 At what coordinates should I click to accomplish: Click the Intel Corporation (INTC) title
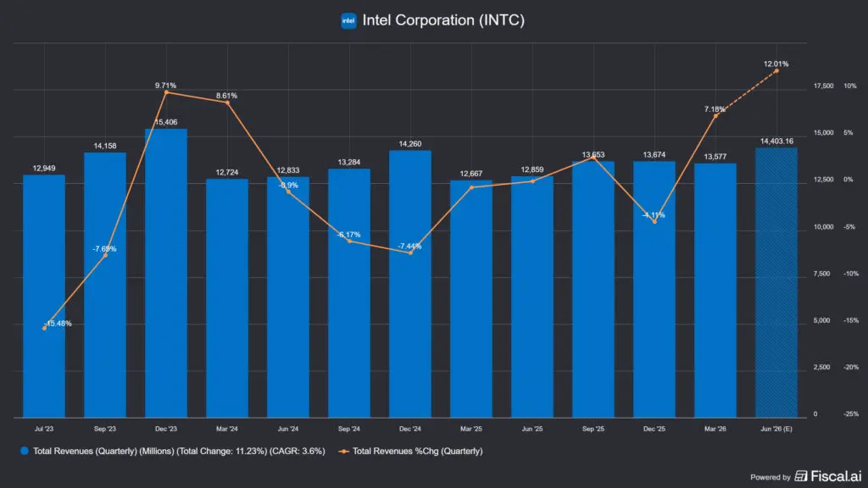[x=443, y=20]
